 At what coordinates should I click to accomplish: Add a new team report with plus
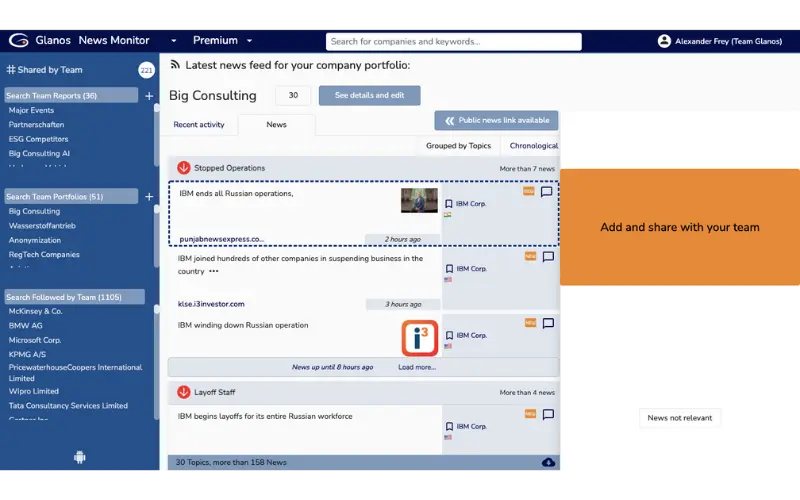tap(149, 95)
